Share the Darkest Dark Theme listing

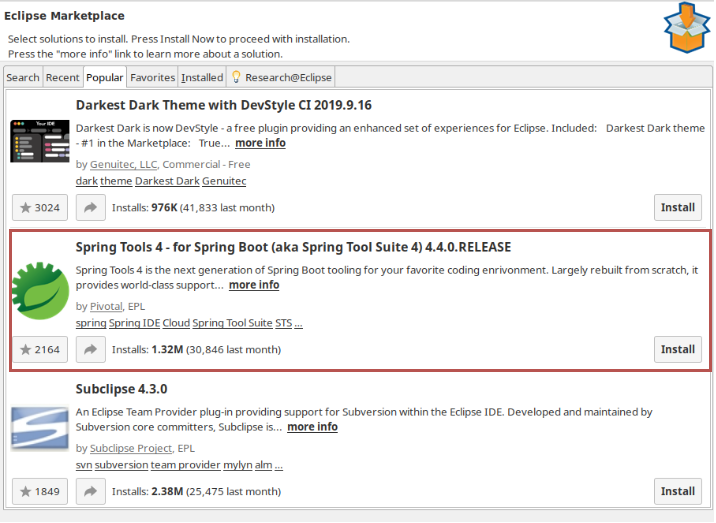90,208
